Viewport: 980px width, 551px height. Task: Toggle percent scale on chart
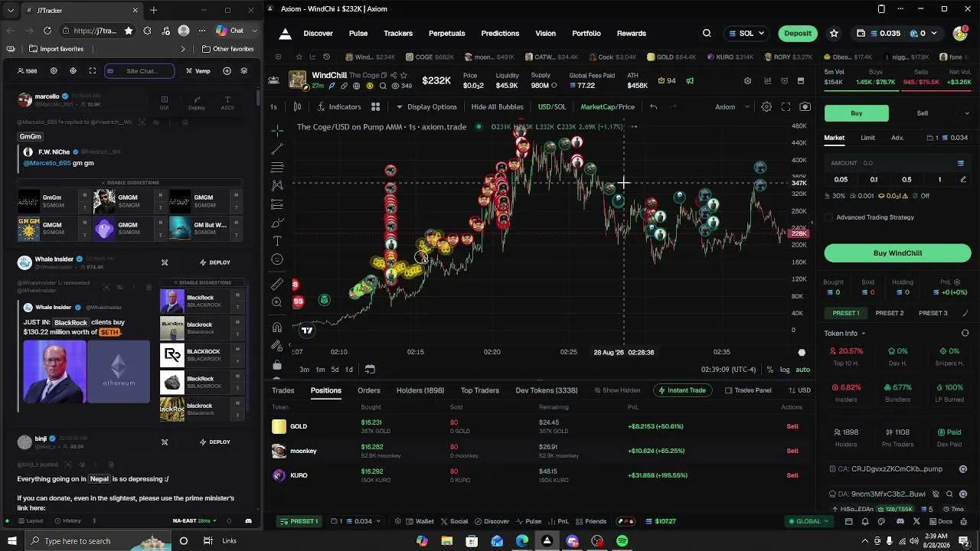769,370
